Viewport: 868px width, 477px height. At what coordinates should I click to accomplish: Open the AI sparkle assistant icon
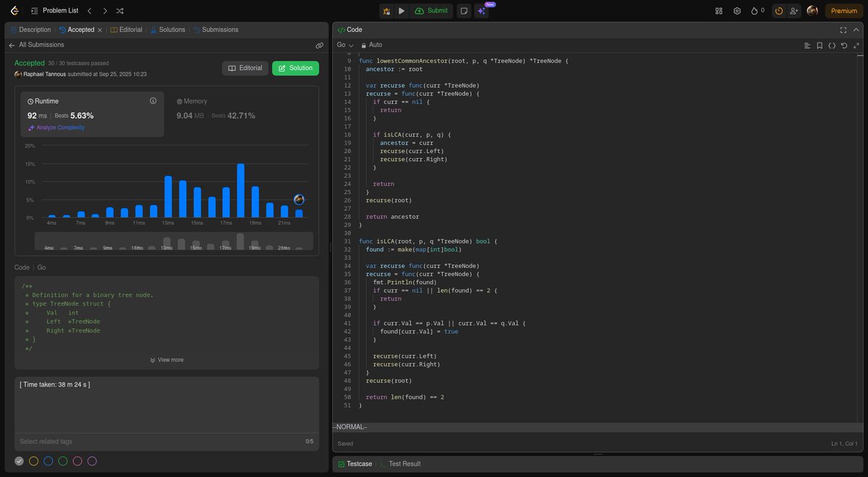482,11
